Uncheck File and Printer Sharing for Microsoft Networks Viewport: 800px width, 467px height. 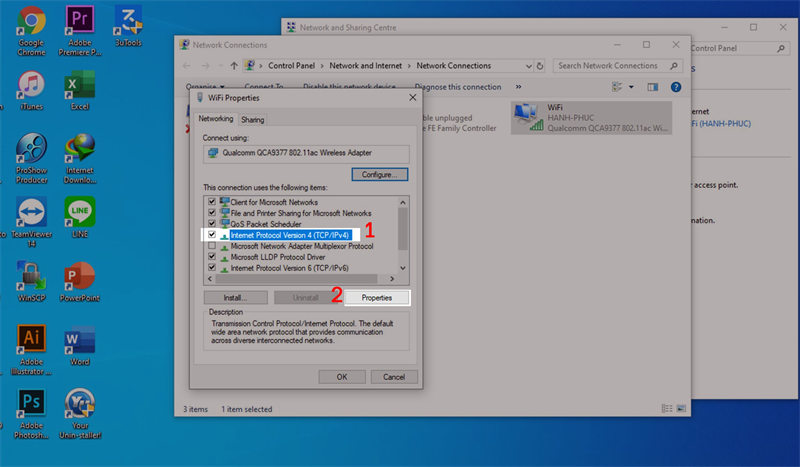point(212,212)
